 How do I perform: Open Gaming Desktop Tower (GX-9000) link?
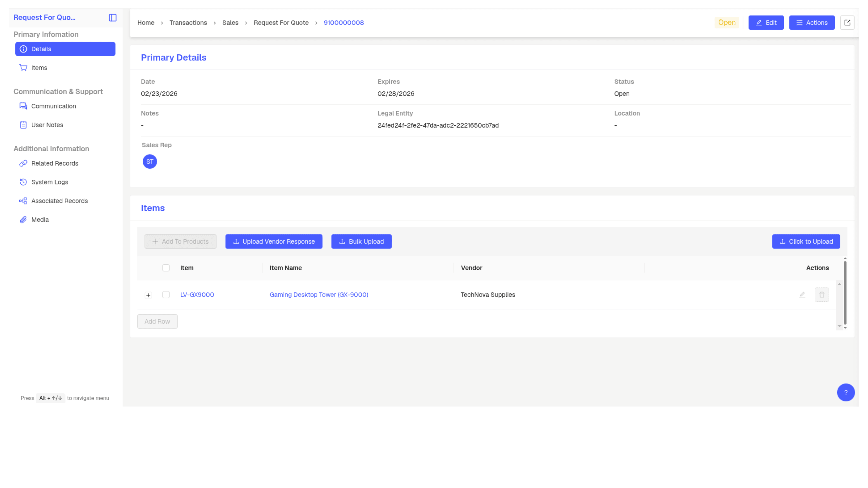click(x=319, y=295)
